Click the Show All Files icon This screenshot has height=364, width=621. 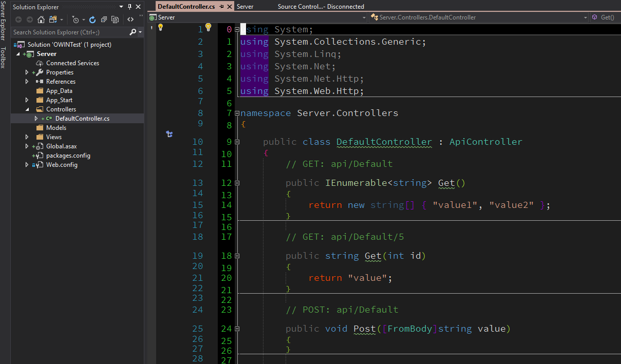click(x=115, y=20)
